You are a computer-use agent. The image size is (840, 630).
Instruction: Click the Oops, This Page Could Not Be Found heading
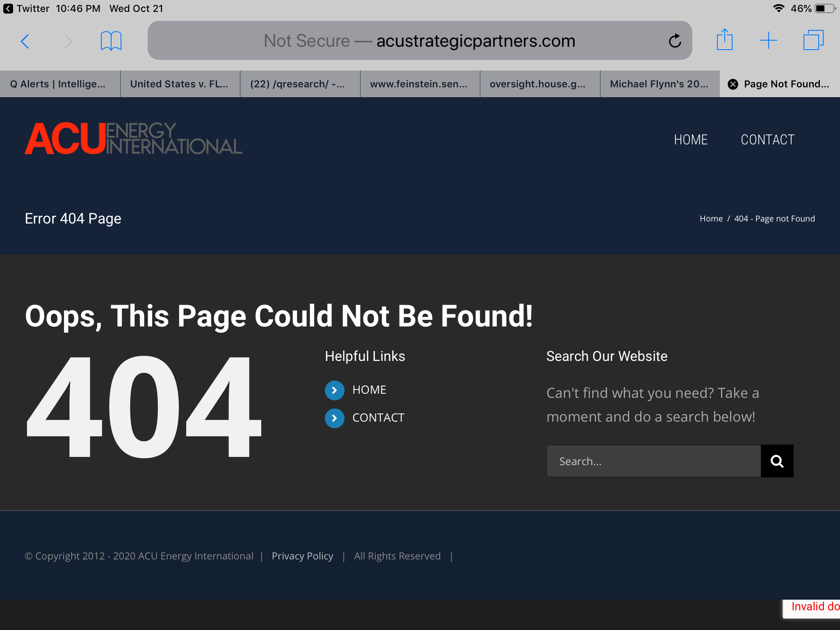click(x=279, y=316)
